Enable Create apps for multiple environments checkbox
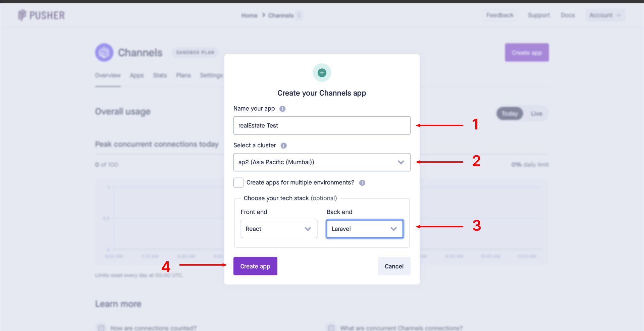 [238, 182]
